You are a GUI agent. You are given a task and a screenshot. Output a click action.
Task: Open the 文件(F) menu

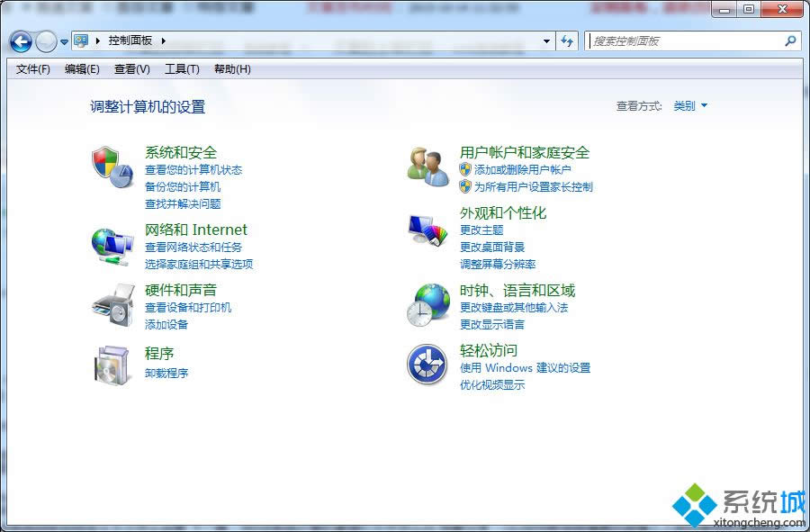point(33,69)
